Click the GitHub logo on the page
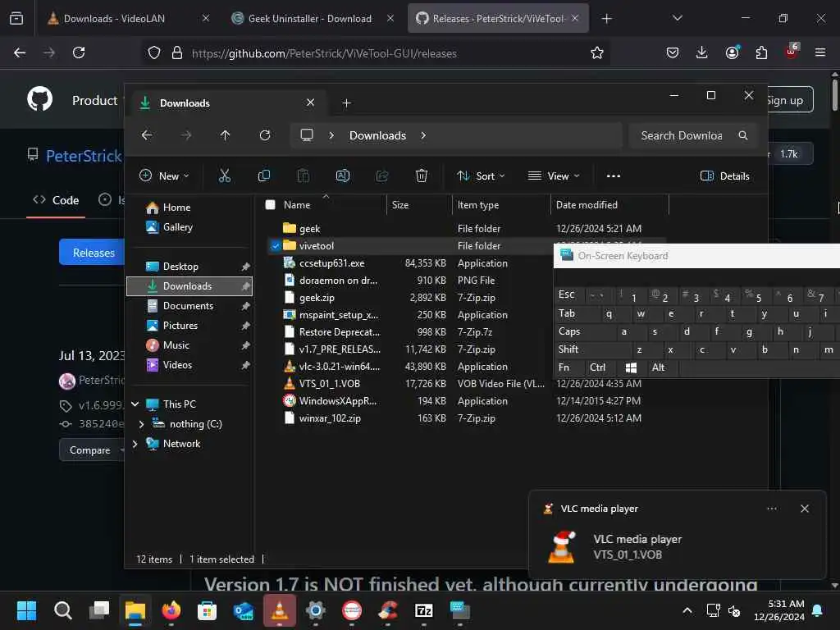Screen dimensions: 840x630 click(40, 99)
